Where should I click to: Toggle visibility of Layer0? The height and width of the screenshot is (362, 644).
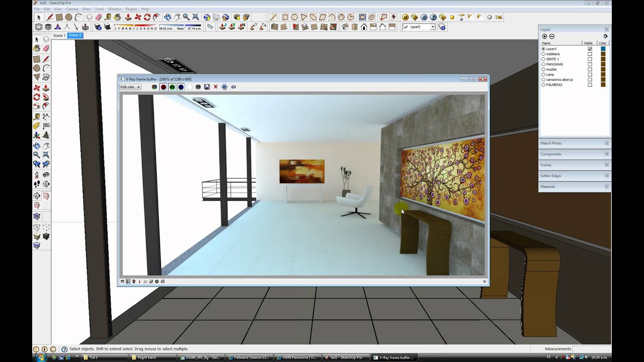pyautogui.click(x=590, y=49)
